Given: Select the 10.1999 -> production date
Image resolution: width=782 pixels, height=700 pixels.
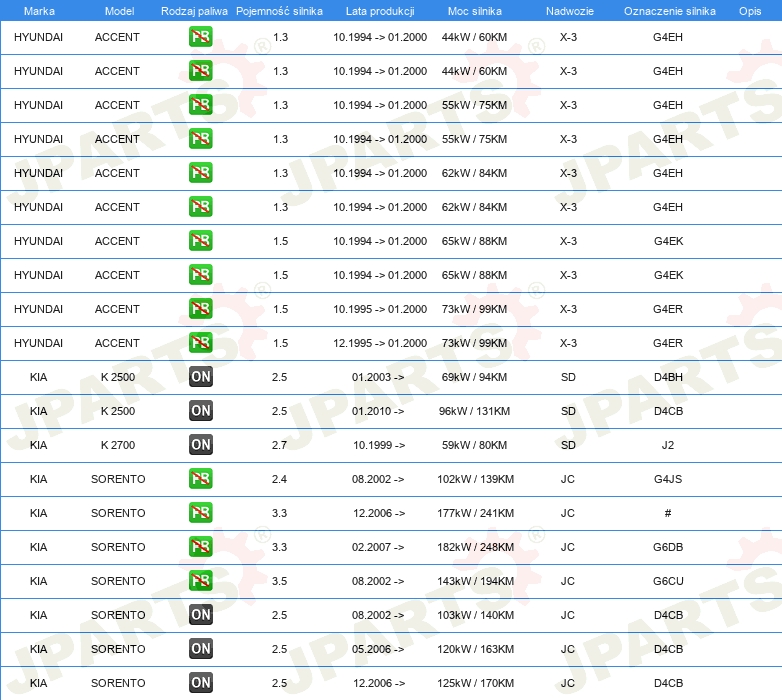Looking at the screenshot, I should point(379,445).
